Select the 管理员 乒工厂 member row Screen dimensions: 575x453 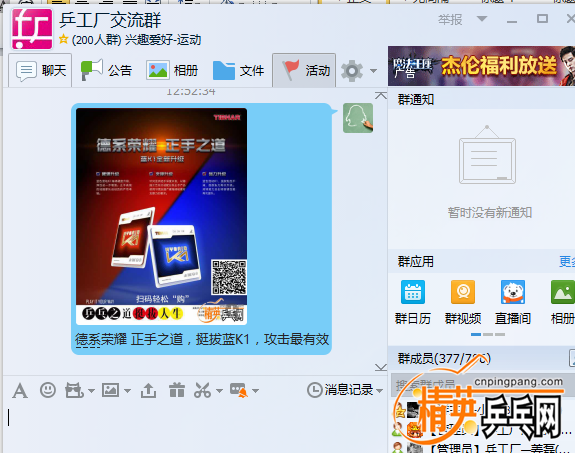pos(481,448)
